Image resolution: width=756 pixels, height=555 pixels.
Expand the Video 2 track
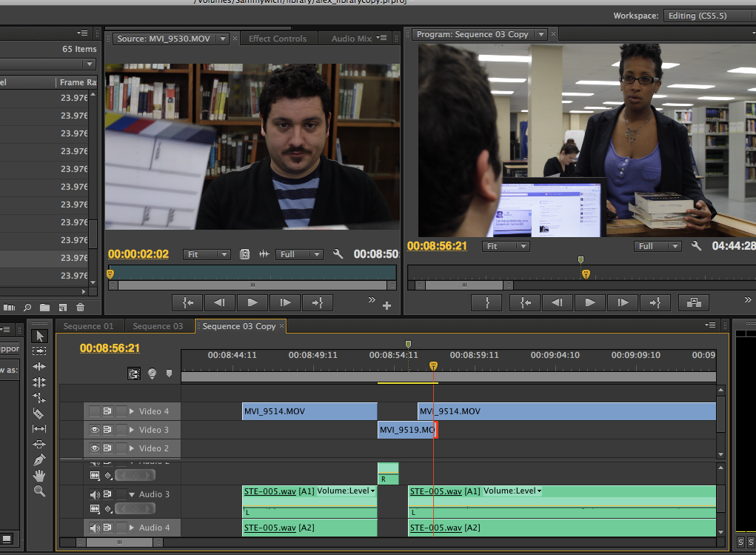(131, 448)
